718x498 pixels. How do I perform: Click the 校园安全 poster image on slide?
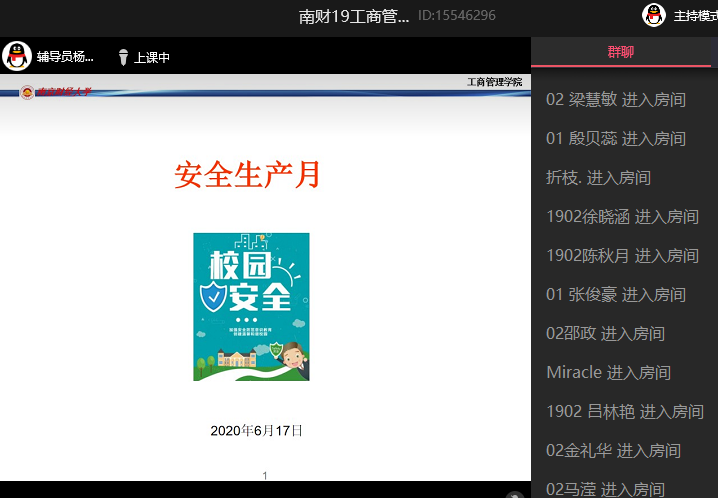pyautogui.click(x=251, y=306)
